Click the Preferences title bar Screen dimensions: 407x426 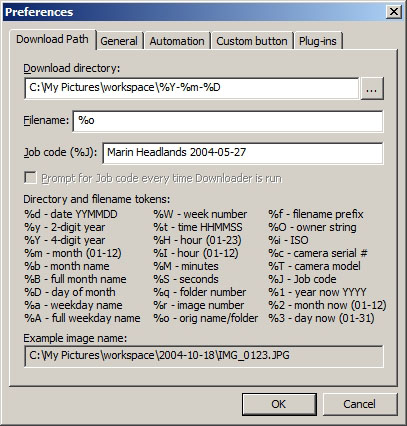click(x=193, y=12)
